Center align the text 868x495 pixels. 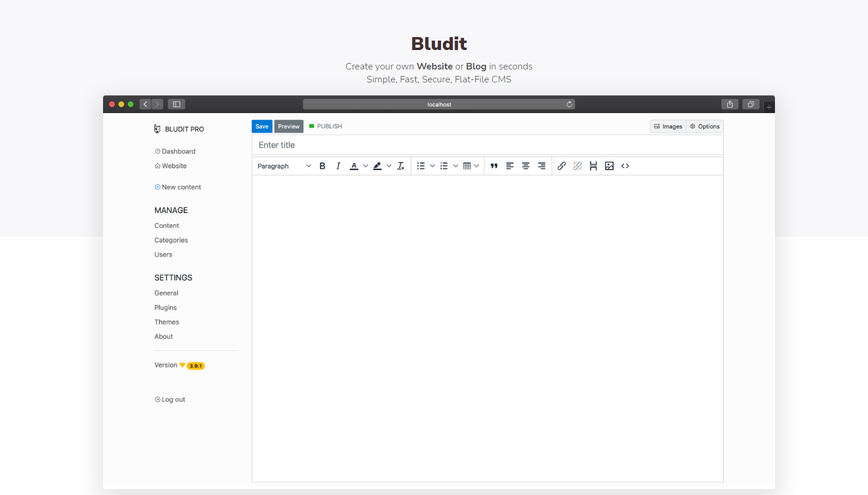[526, 166]
